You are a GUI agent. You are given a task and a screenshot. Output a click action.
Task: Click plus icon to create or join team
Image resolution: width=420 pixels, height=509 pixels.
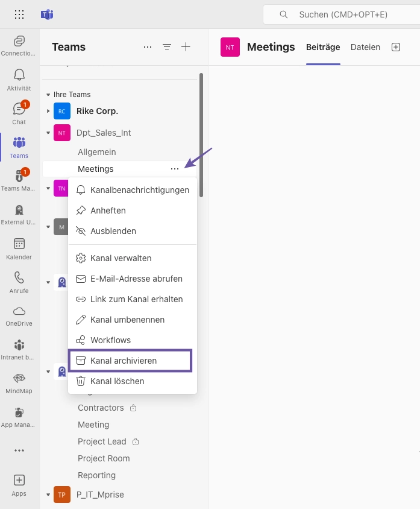pos(186,47)
